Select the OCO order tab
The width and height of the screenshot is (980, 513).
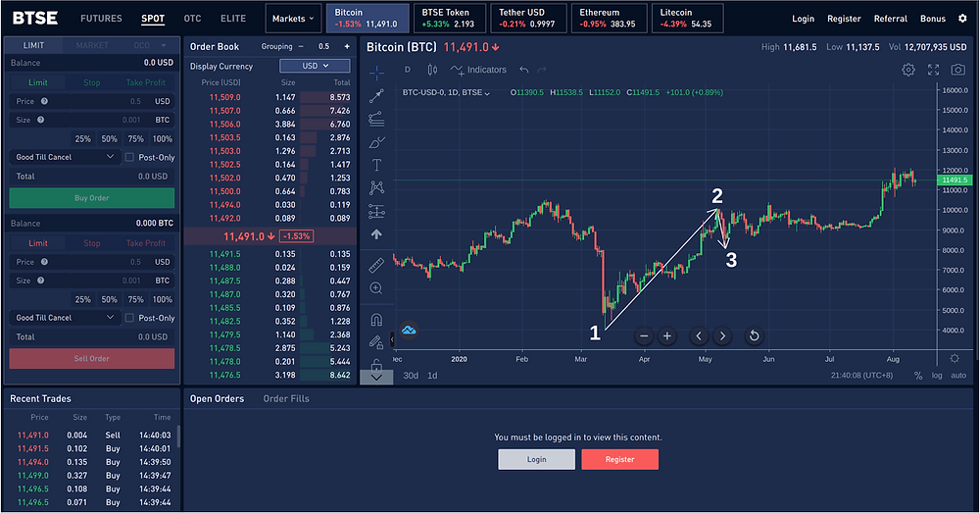[142, 45]
